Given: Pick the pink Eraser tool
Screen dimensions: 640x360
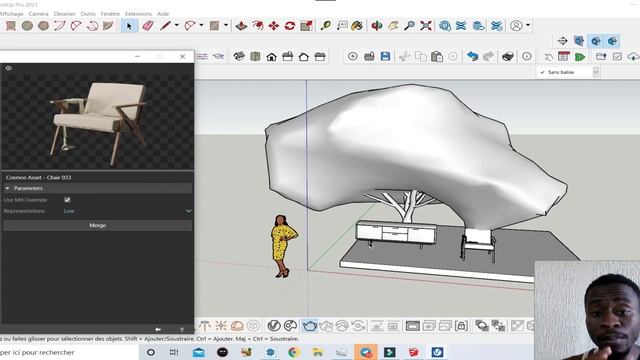Looking at the screenshot, I should point(148,26).
